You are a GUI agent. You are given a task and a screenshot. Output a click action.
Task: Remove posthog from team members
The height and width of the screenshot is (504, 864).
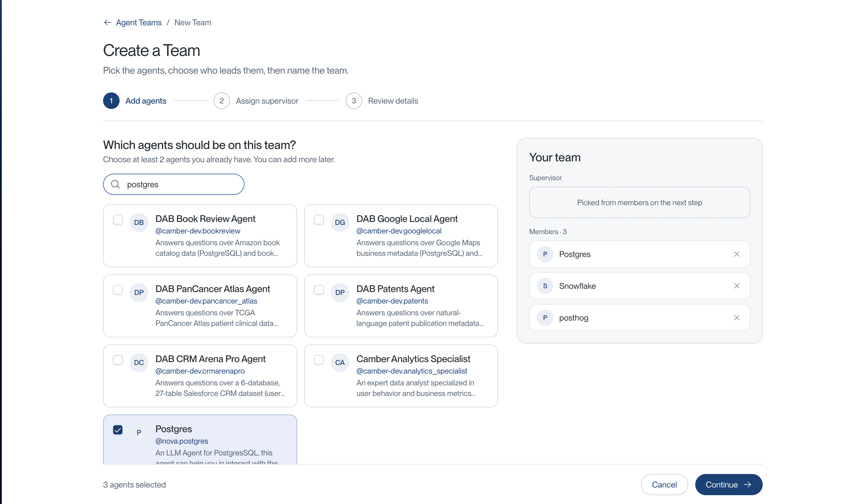736,318
